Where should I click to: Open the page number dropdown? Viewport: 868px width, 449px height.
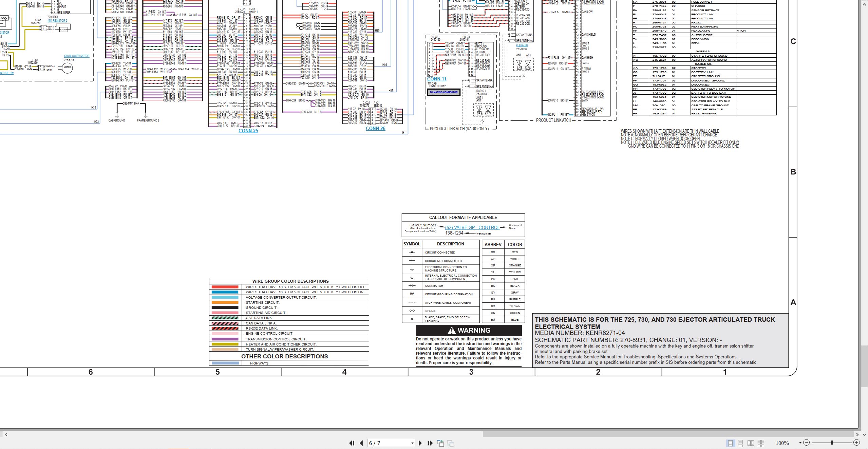point(412,443)
